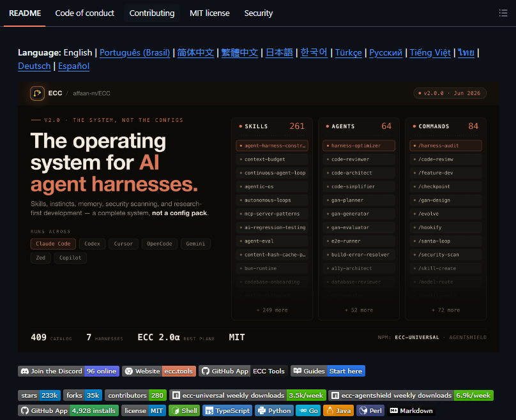Switch to the README tab
The height and width of the screenshot is (420, 516).
25,13
